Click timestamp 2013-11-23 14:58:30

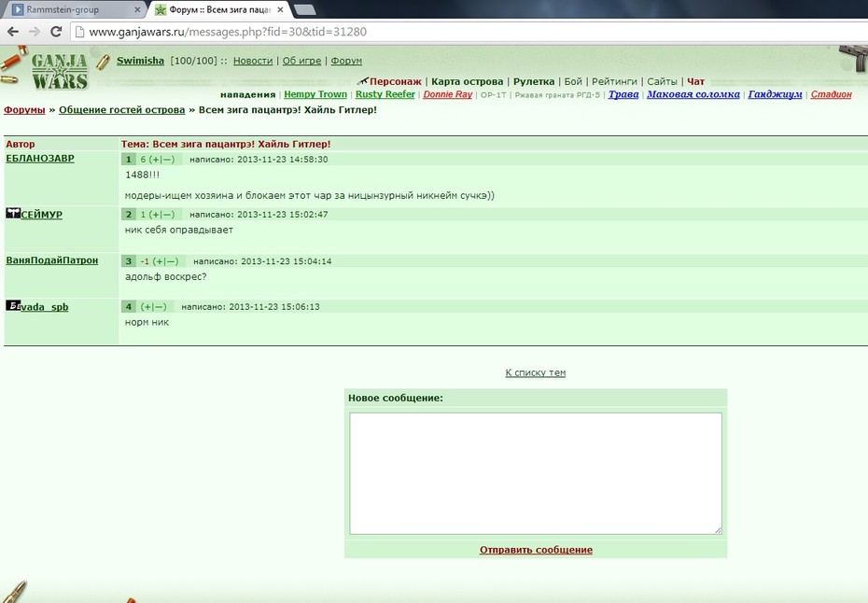click(282, 160)
